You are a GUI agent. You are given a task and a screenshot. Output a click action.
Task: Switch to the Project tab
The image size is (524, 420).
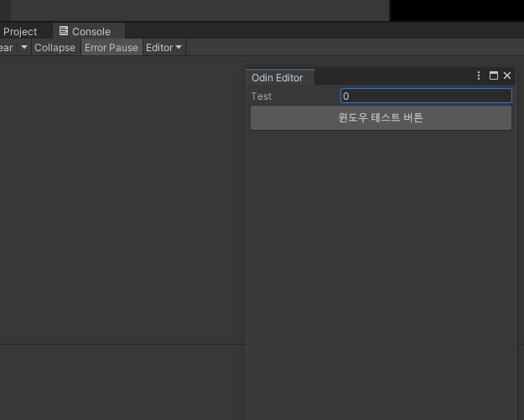[20, 31]
